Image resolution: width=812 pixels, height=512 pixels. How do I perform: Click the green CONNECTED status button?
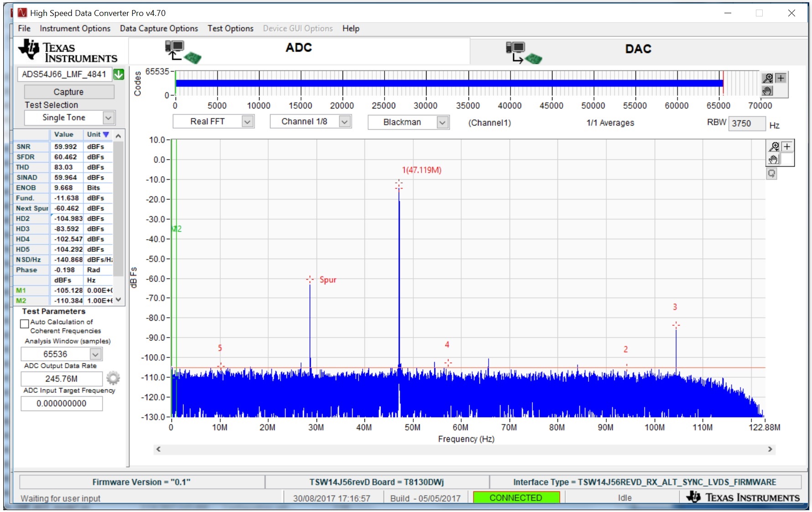pyautogui.click(x=516, y=497)
